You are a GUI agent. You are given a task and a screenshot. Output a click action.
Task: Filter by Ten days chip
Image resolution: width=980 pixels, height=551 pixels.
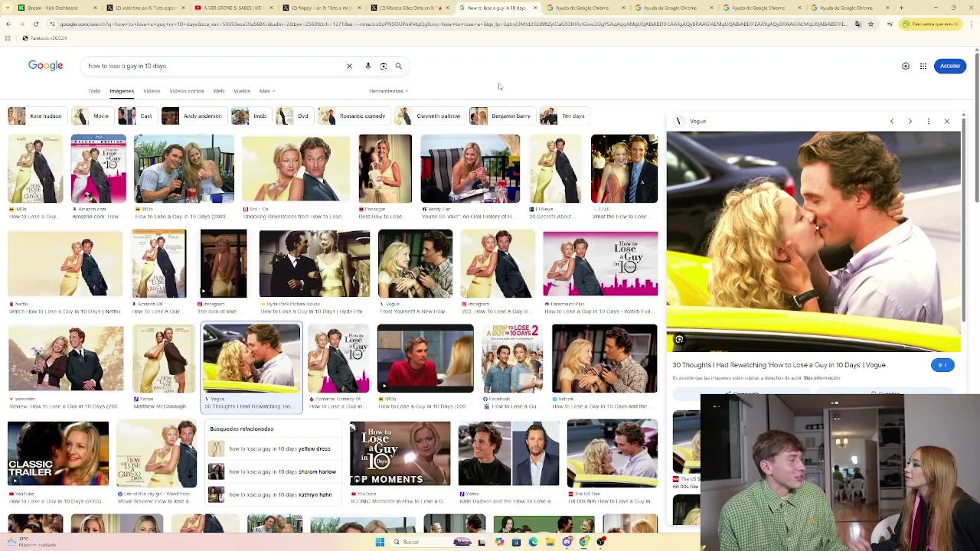coord(563,116)
